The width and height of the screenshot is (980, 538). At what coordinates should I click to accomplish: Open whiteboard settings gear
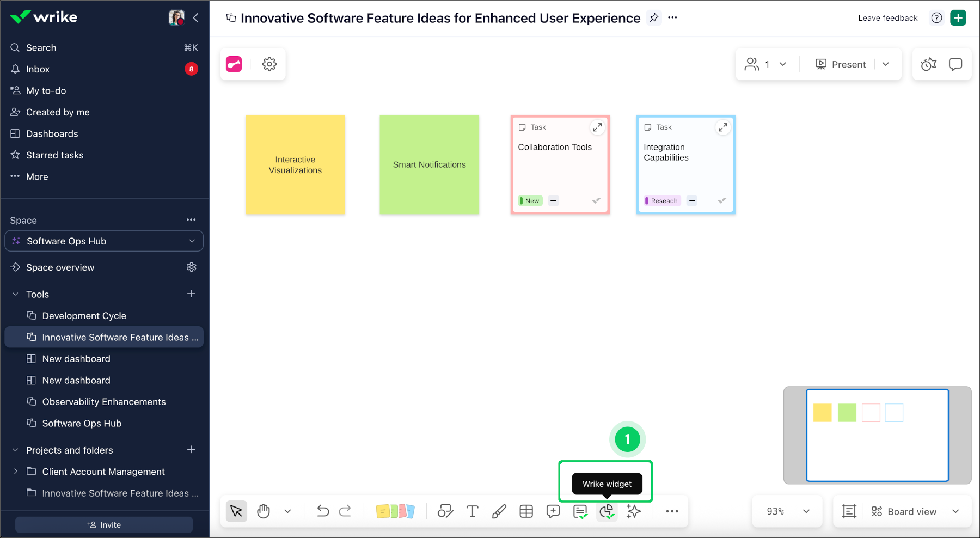coord(269,64)
